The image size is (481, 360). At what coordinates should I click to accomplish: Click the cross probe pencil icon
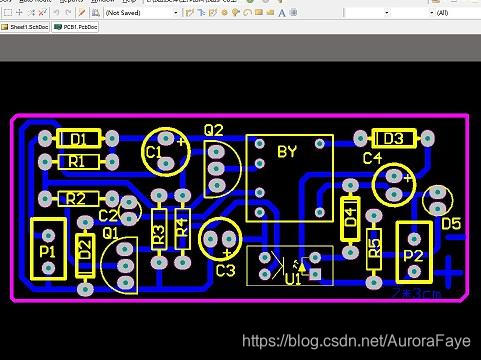[82, 13]
